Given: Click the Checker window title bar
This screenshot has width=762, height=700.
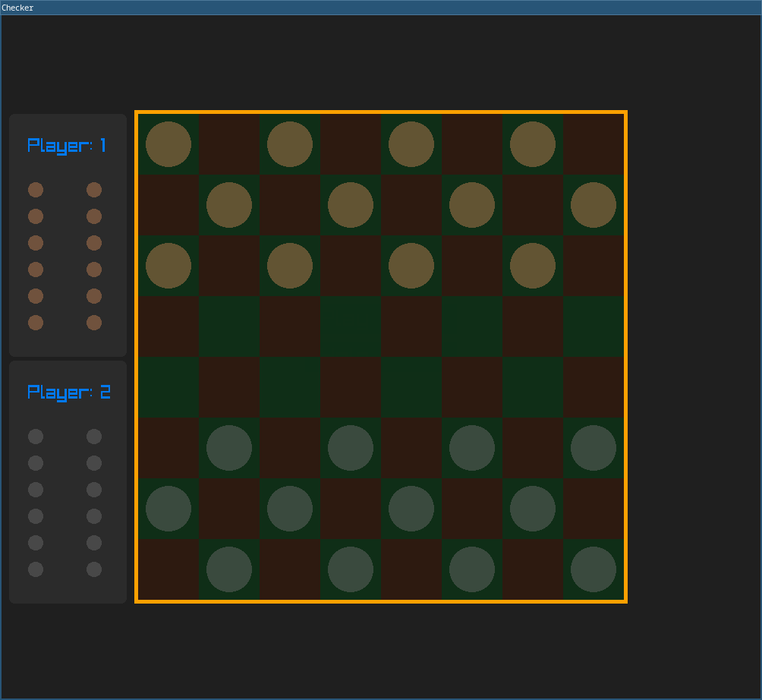Looking at the screenshot, I should tap(381, 8).
